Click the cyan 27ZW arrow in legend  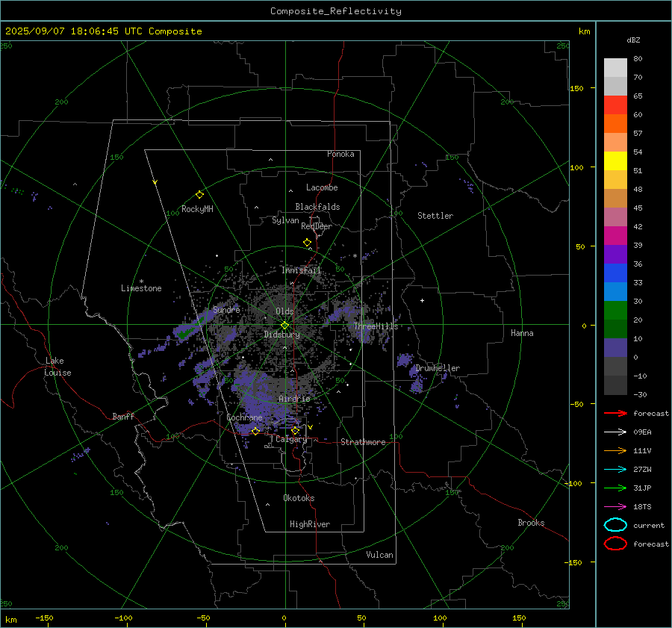click(615, 470)
